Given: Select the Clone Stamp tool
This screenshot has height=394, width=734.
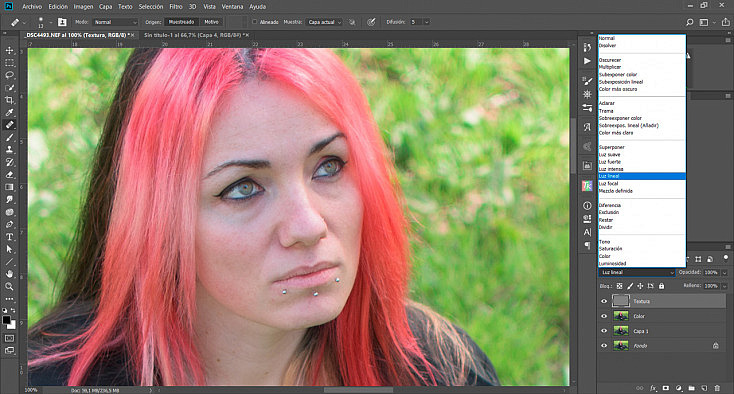Looking at the screenshot, I should click(9, 150).
